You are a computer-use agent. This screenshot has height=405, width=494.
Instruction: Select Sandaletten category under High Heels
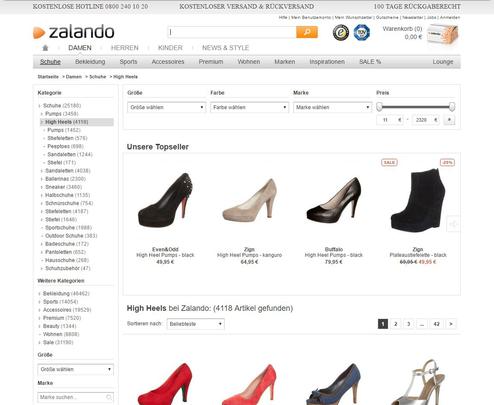(70, 154)
